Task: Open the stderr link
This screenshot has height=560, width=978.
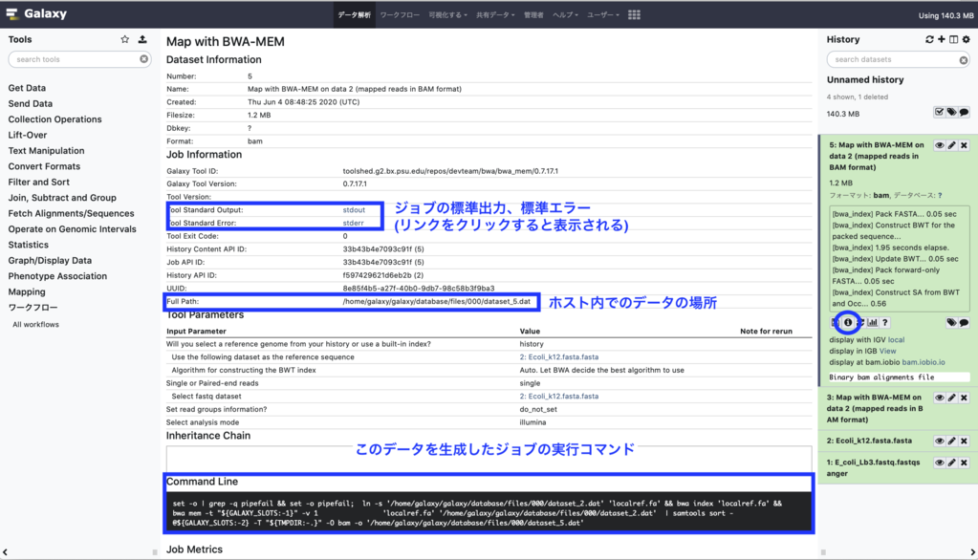Action: [353, 223]
